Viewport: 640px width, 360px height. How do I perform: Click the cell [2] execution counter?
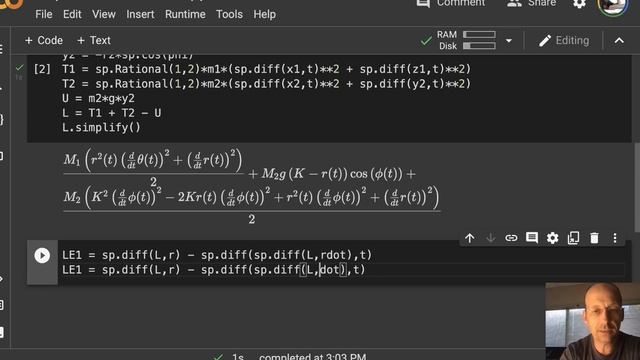[x=42, y=69]
